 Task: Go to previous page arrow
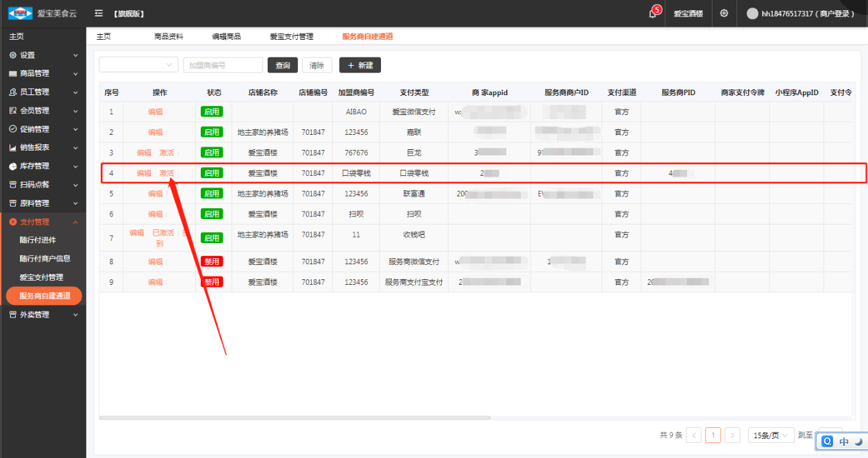tap(694, 435)
